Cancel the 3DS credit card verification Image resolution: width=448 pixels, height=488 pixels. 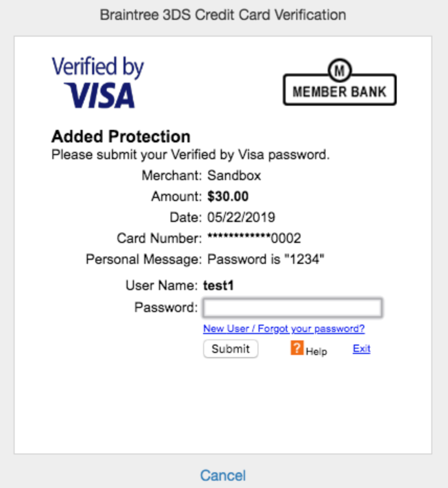[x=223, y=475]
